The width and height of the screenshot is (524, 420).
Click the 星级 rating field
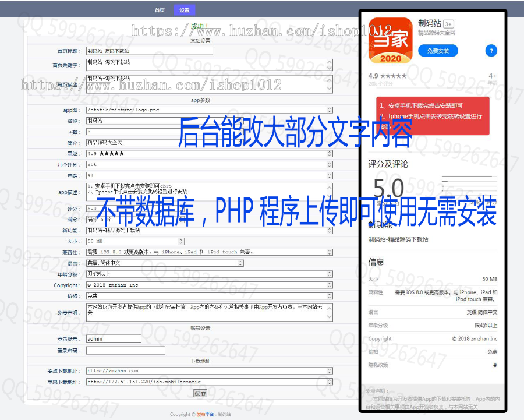click(x=210, y=153)
